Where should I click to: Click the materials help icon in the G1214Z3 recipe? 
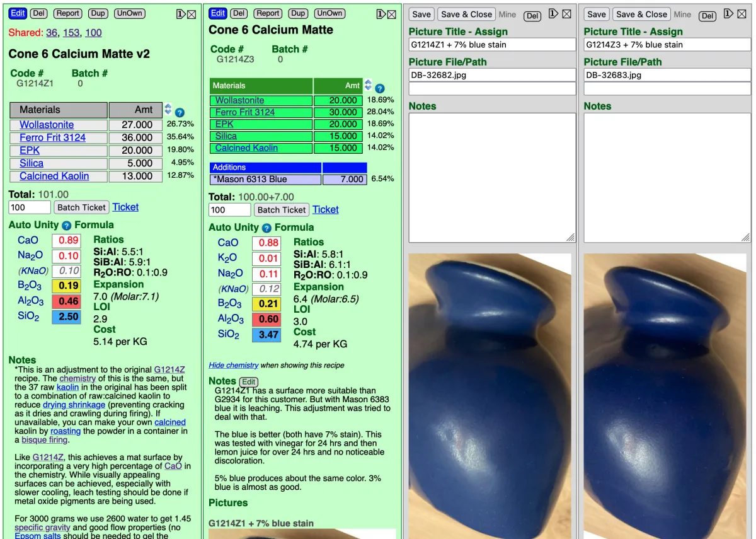380,89
